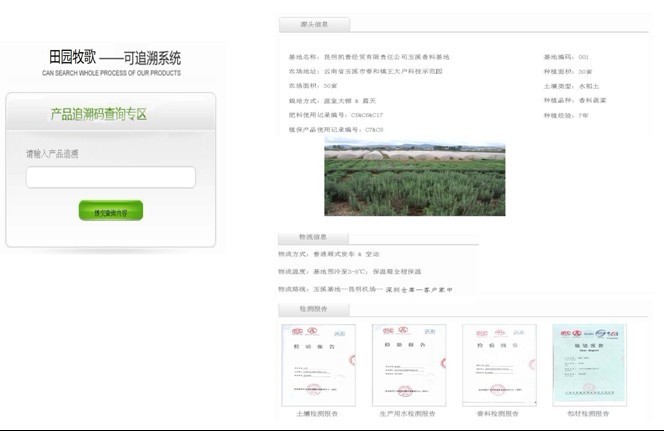Click the 种植面积 row text

pyautogui.click(x=568, y=72)
